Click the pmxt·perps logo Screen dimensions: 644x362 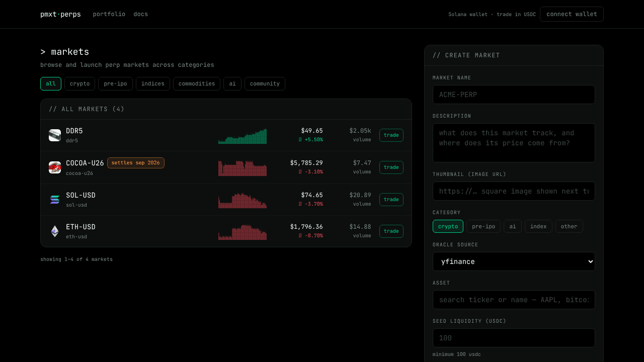[60, 14]
